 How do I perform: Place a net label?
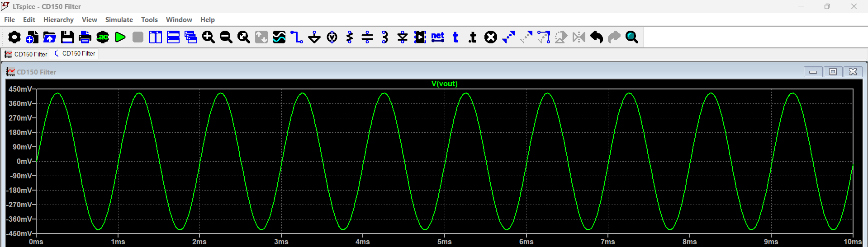438,37
